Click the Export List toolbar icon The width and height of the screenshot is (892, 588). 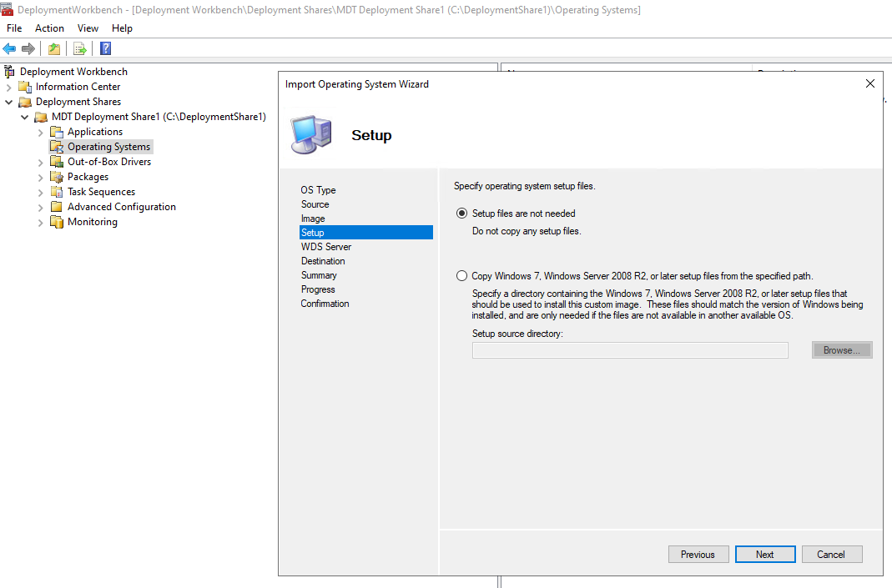click(x=79, y=48)
